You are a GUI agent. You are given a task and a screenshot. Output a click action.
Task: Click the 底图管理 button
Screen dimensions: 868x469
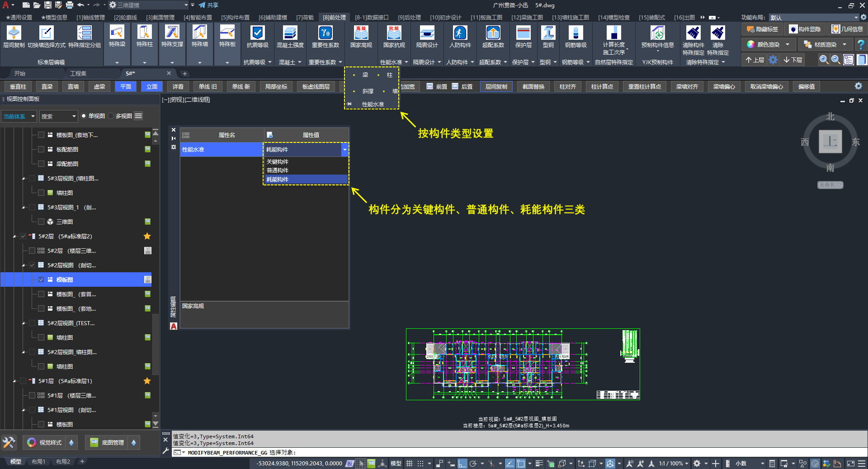tap(108, 442)
